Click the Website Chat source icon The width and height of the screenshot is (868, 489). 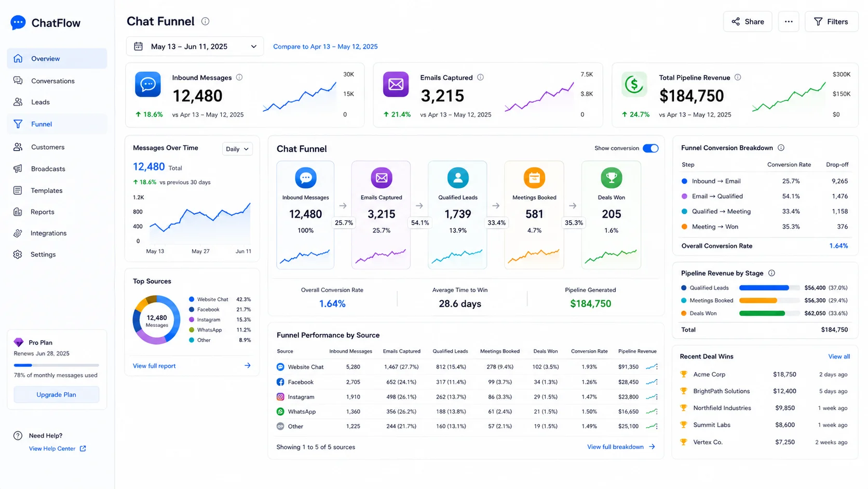tap(280, 367)
